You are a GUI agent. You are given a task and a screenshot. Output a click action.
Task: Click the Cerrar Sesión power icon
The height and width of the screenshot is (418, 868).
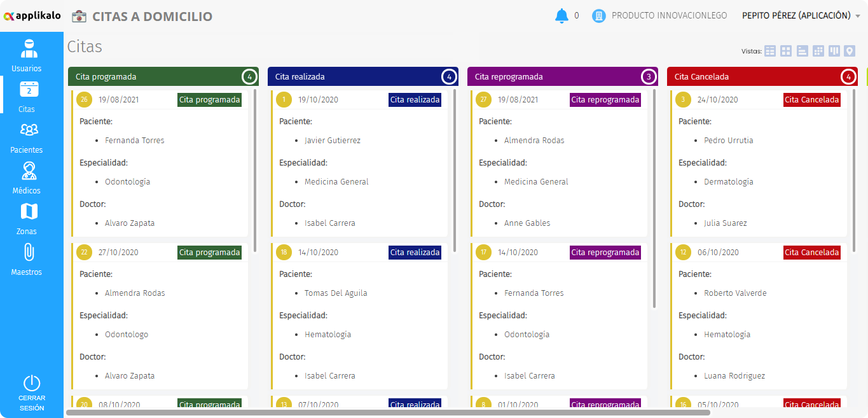(32, 383)
